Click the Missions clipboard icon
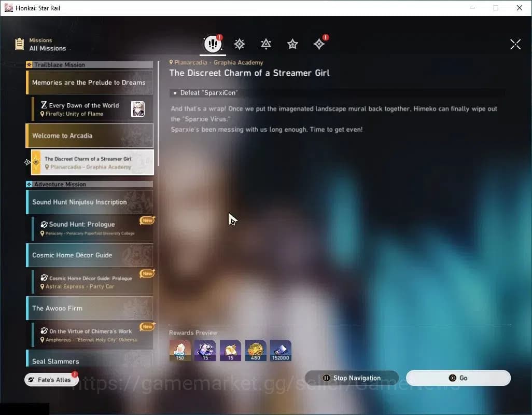This screenshot has height=415, width=532. click(19, 44)
